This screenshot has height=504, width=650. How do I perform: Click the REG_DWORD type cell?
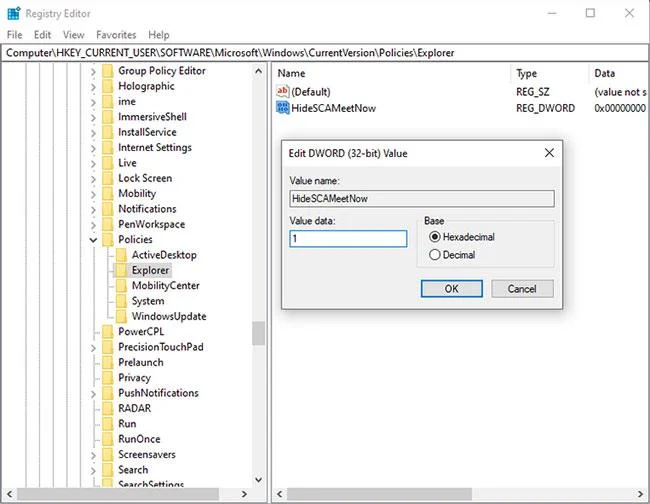(545, 108)
